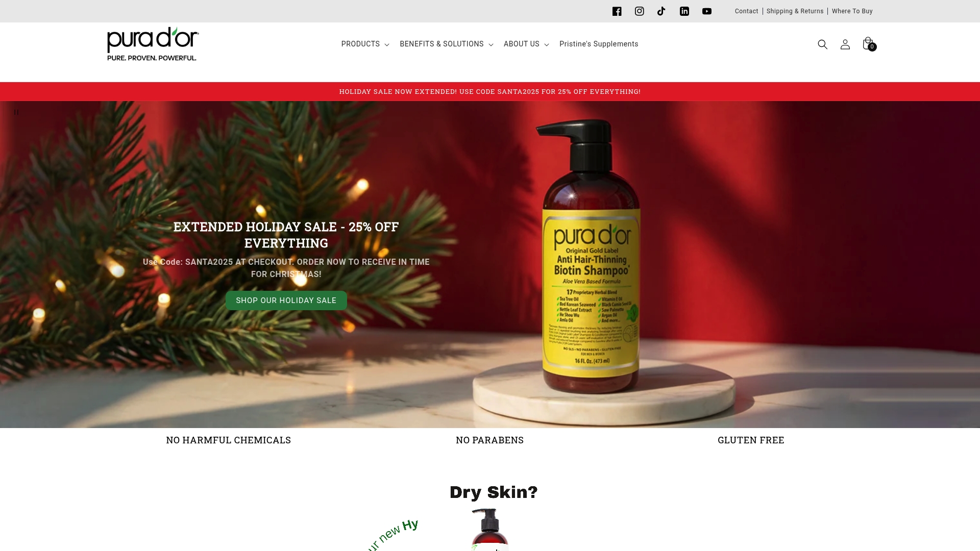Click the red holiday sale announcement bar

(490, 92)
